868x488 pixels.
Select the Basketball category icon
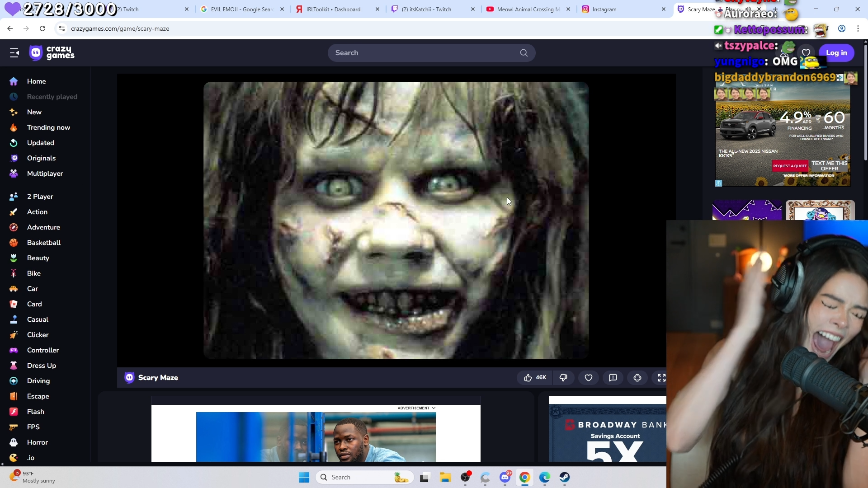tap(14, 243)
